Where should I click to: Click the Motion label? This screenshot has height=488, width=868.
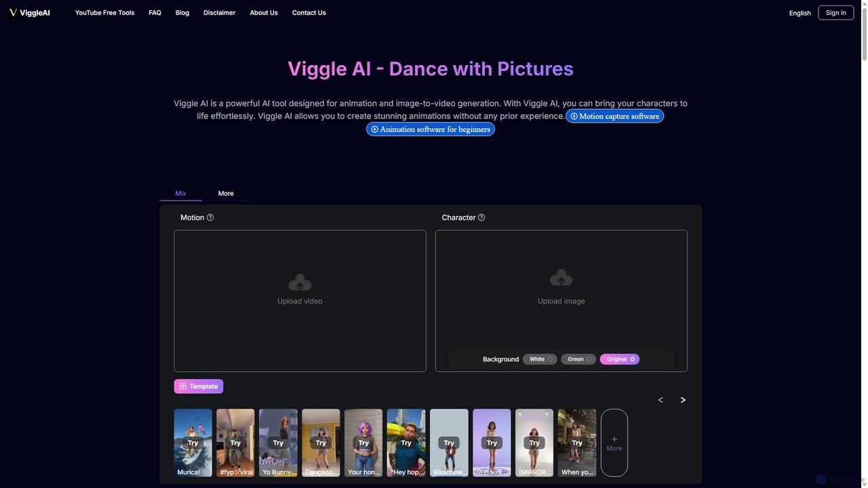coord(192,218)
